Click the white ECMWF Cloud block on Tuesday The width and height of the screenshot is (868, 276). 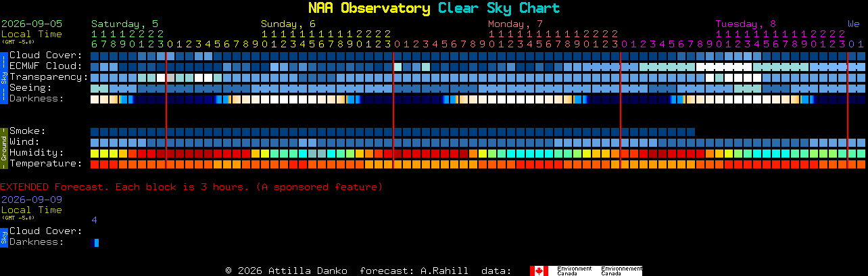(x=724, y=67)
